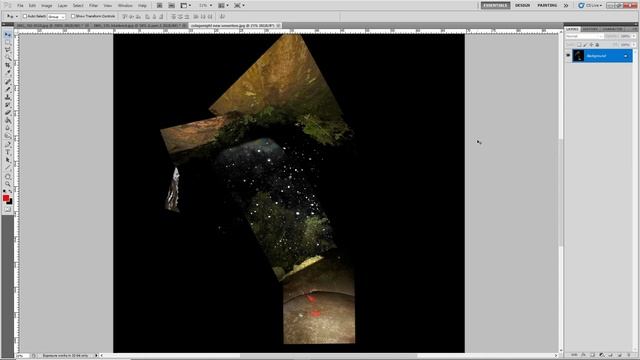The height and width of the screenshot is (360, 640).
Task: Select the Pen tool
Action: pos(8,144)
